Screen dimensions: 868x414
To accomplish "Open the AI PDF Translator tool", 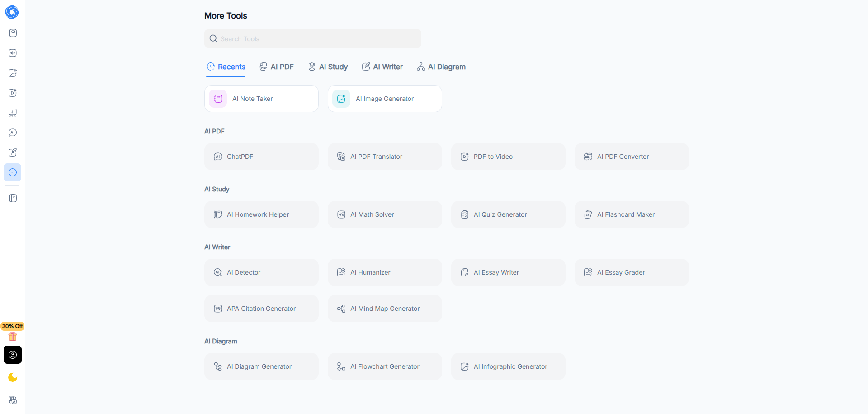I will [385, 157].
